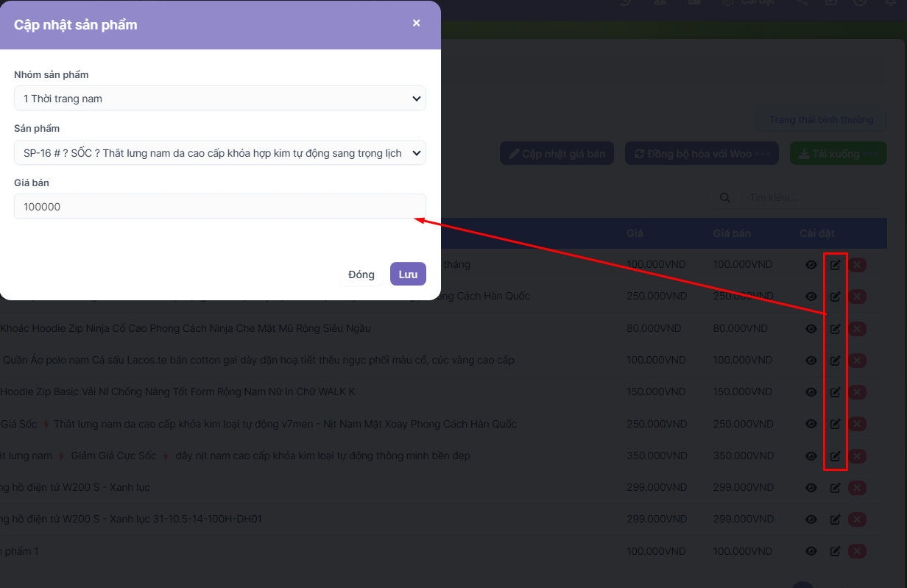This screenshot has height=588, width=907.
Task: Edit the Hoodie Zip Ninja product row
Action: coord(835,329)
